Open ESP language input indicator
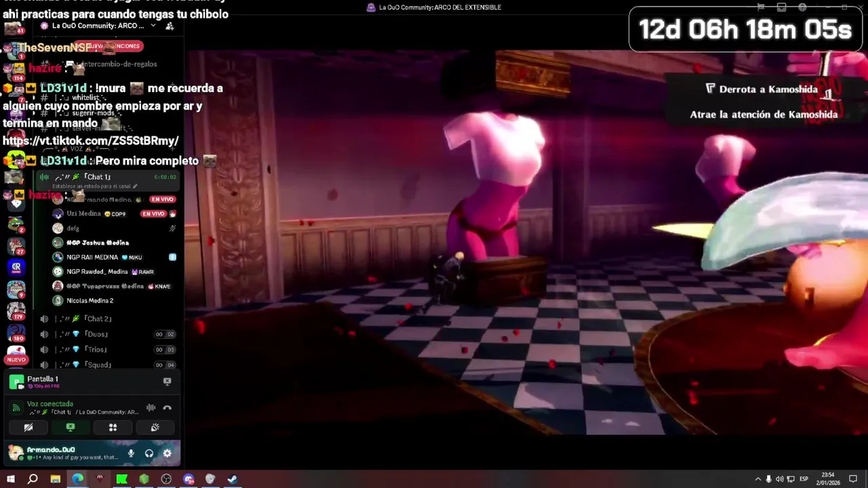The width and height of the screenshot is (868, 488). pos(804,479)
